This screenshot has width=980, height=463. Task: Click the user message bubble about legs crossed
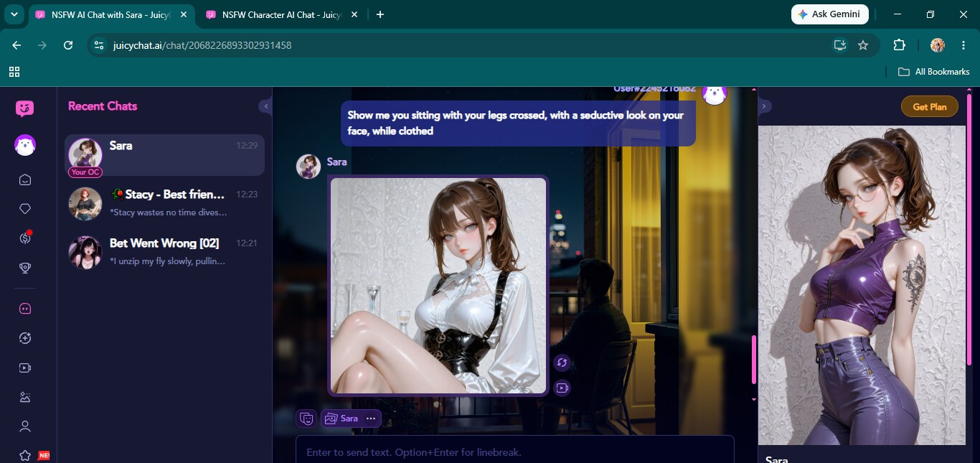coord(518,123)
